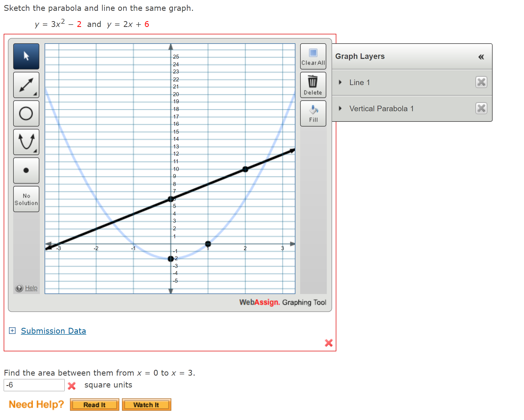Select the parabola tool
This screenshot has width=524, height=420.
point(26,142)
